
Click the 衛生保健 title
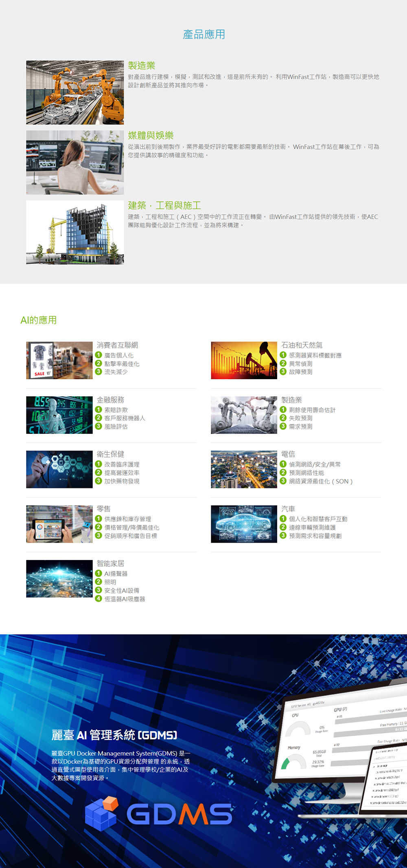(110, 454)
